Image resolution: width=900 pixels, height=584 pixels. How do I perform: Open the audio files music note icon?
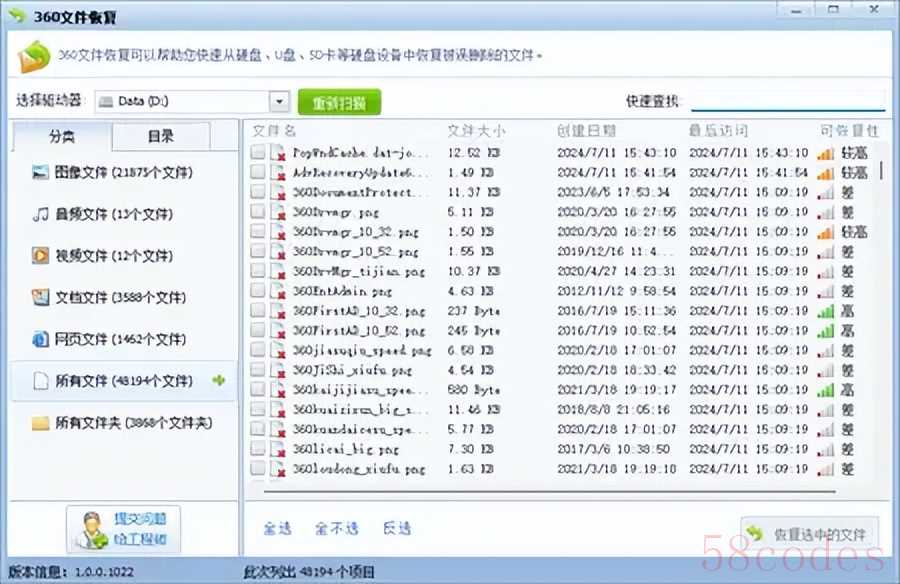pos(40,214)
